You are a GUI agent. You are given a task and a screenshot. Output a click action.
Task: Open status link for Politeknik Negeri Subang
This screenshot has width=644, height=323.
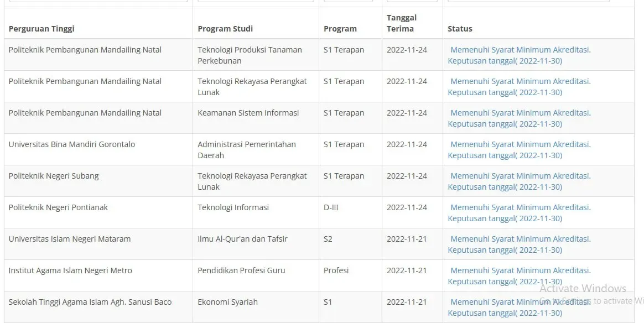[x=520, y=181]
